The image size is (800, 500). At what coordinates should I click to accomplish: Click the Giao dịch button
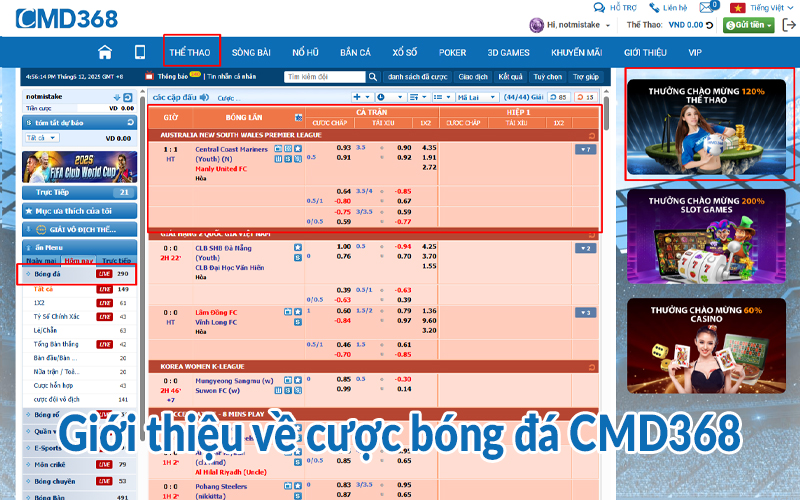tap(473, 77)
